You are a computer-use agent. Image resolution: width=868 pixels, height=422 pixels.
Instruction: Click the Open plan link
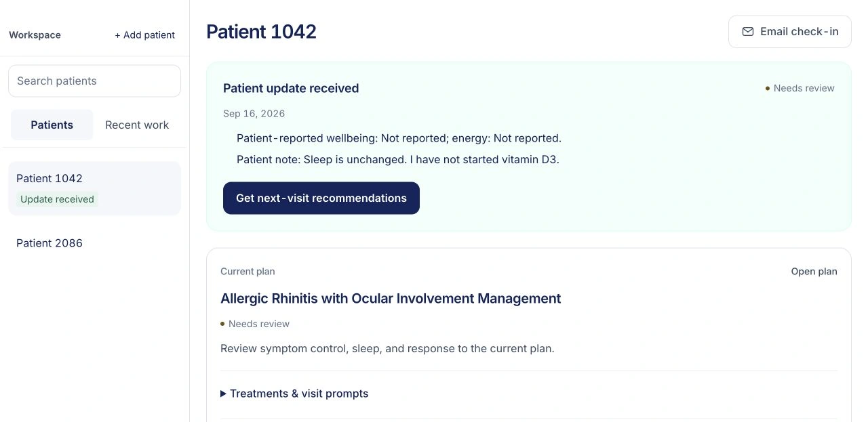click(x=814, y=272)
